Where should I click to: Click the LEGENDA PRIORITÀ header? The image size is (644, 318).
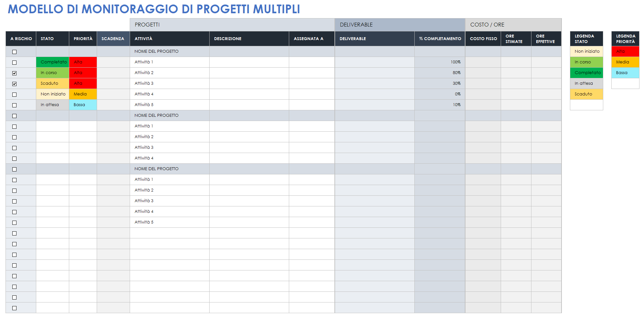(x=625, y=39)
